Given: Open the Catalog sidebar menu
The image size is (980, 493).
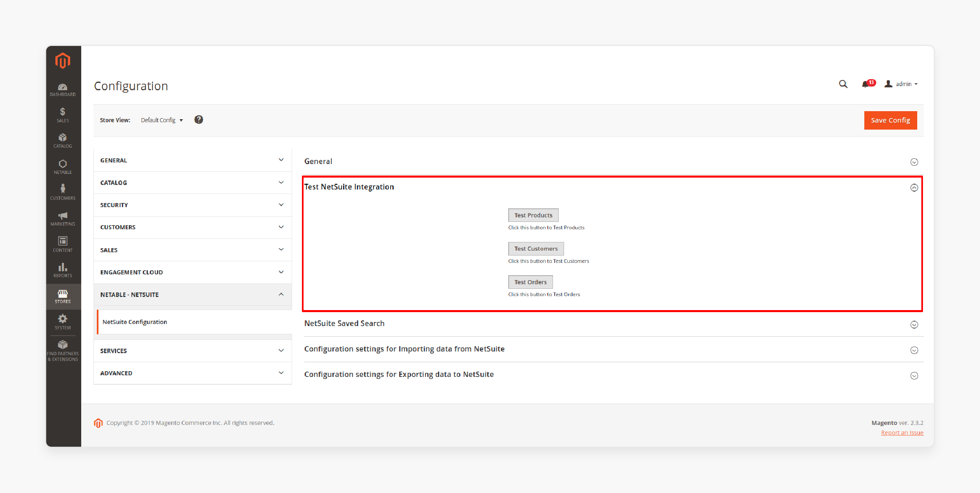Looking at the screenshot, I should point(63,141).
